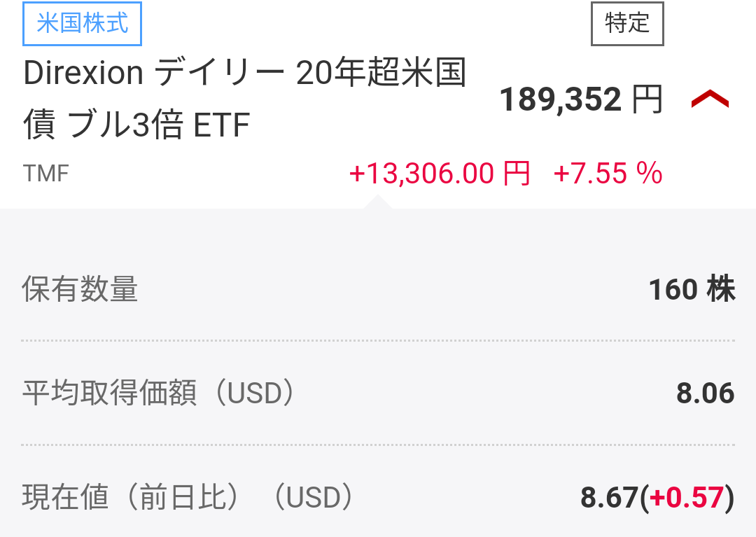756x537 pixels.
Task: Tap the ブル3倍 ETF second title line
Action: click(x=136, y=126)
